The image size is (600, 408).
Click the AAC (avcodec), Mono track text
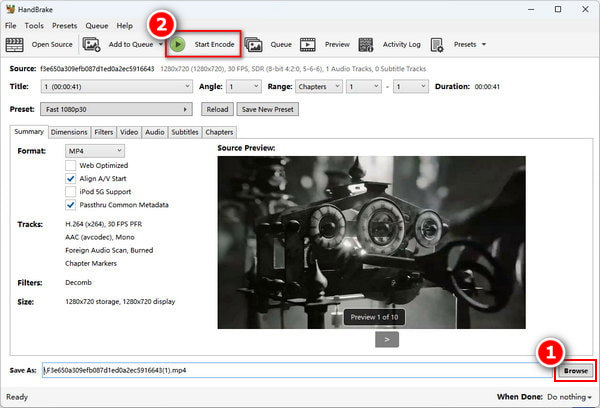pos(100,237)
